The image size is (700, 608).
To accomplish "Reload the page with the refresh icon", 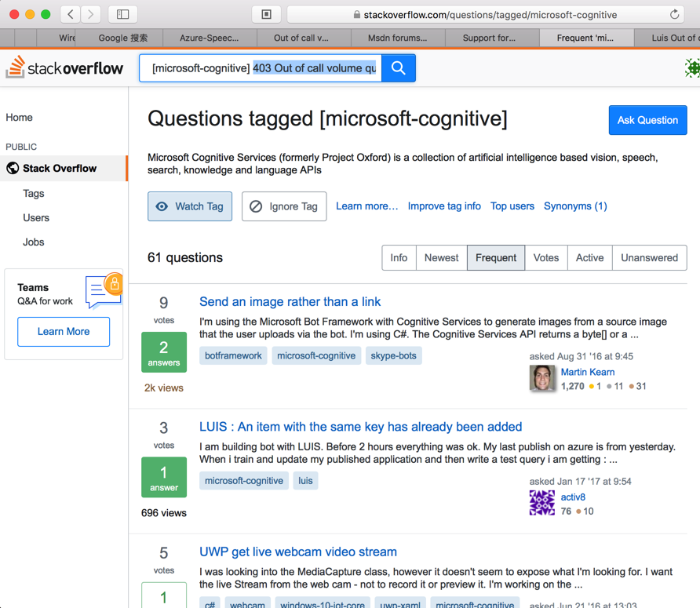I will (x=674, y=14).
